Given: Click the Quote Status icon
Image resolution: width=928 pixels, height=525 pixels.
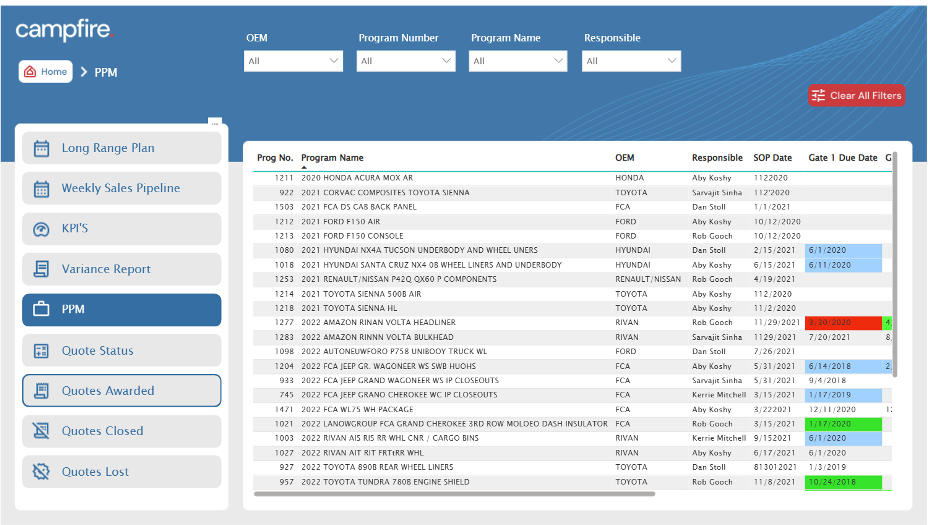Looking at the screenshot, I should pos(41,351).
